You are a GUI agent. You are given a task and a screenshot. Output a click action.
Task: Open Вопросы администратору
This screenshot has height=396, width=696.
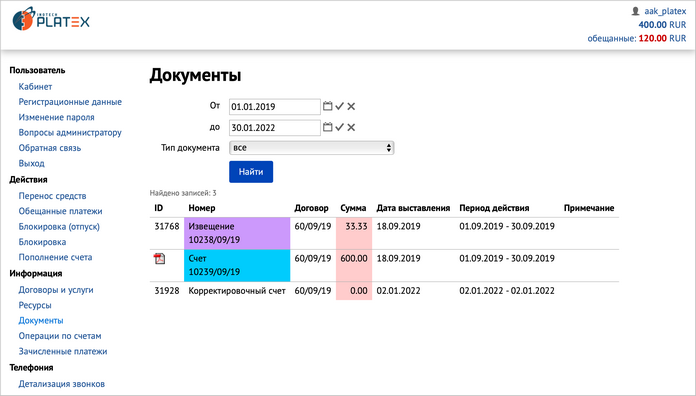(x=70, y=132)
